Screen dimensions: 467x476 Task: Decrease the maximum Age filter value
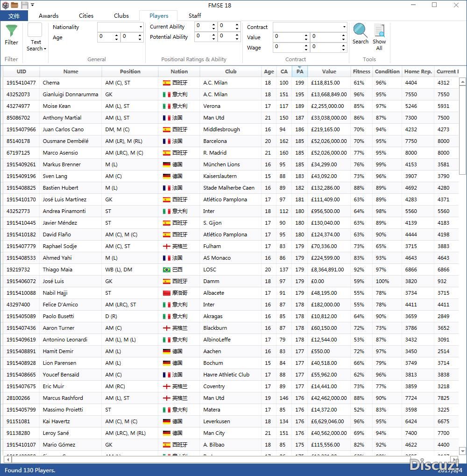tap(140, 39)
